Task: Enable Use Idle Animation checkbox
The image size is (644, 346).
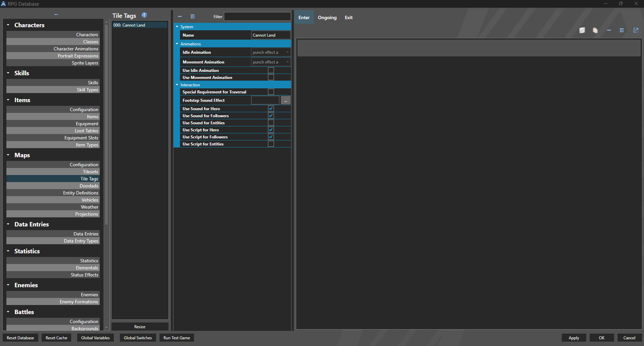Action: (271, 70)
